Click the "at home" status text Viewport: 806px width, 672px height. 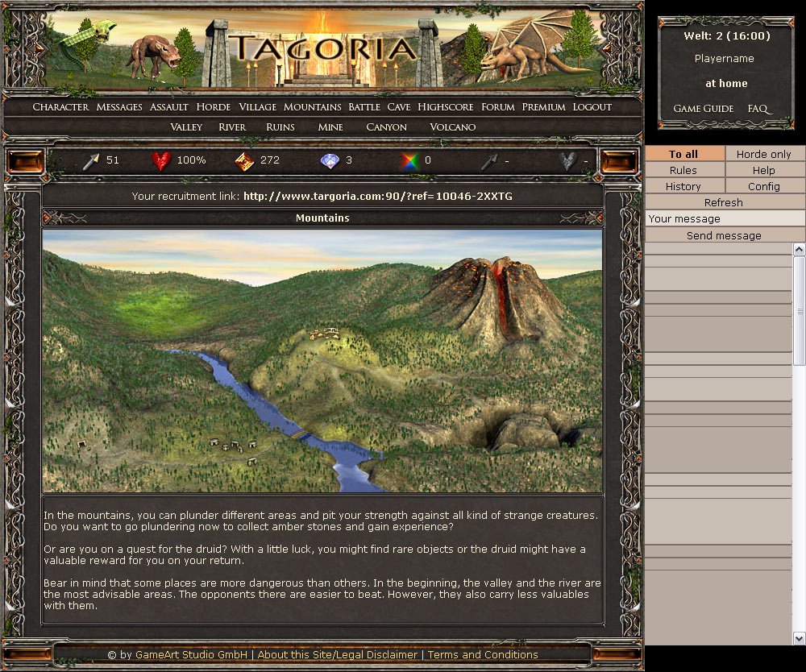[726, 83]
